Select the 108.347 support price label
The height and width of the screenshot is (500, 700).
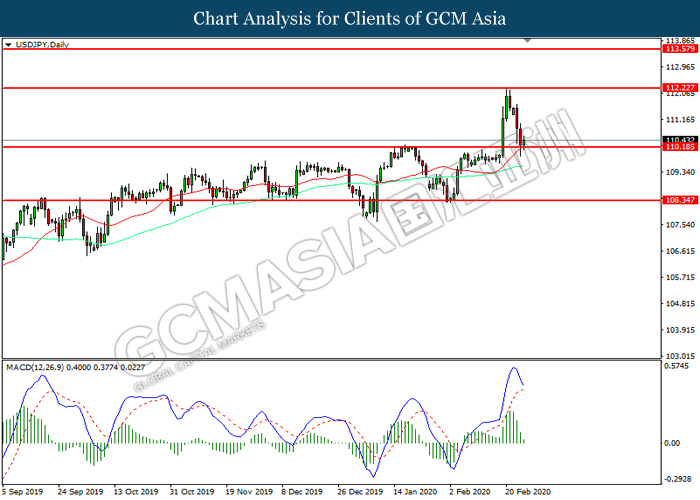[680, 200]
